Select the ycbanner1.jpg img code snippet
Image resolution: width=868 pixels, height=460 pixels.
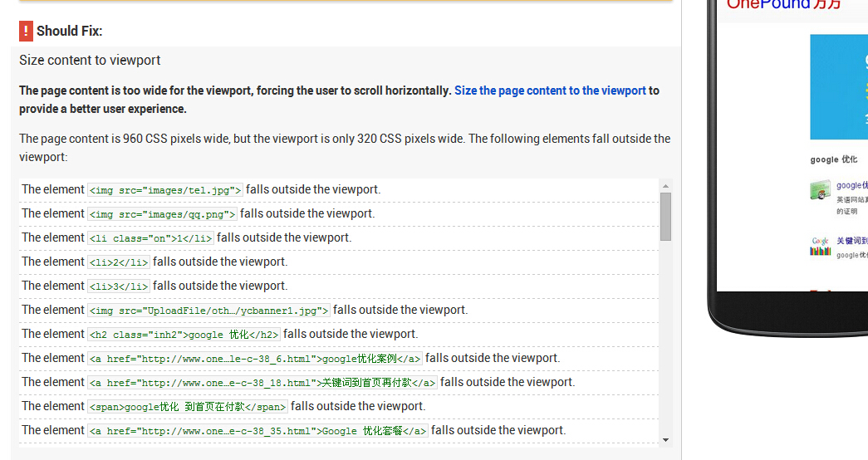pos(208,311)
